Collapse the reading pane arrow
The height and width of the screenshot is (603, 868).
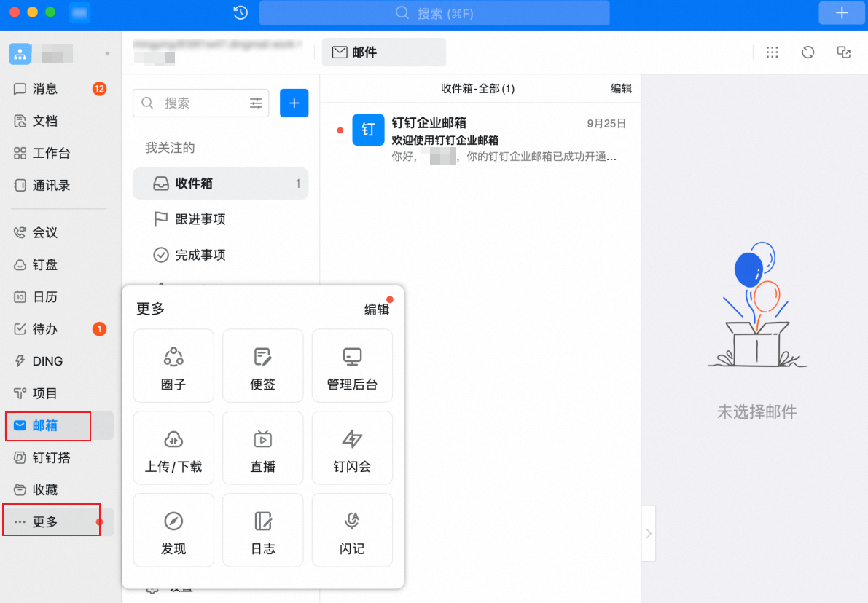click(649, 534)
